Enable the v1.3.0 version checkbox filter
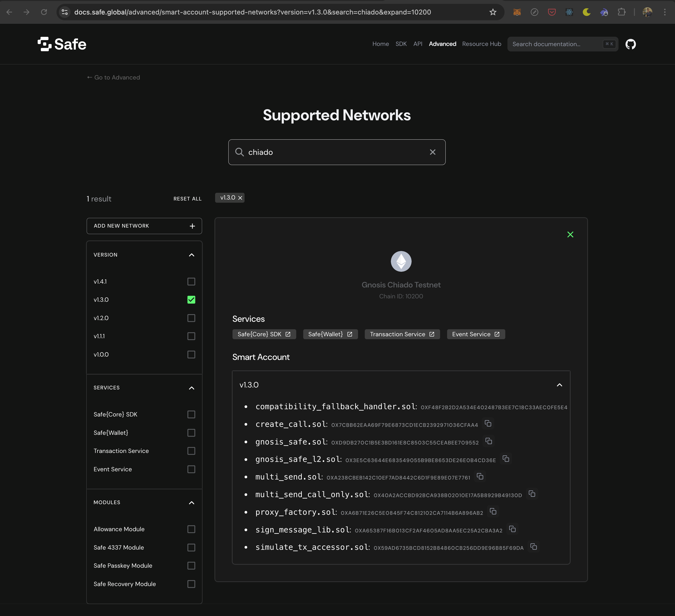 point(192,300)
